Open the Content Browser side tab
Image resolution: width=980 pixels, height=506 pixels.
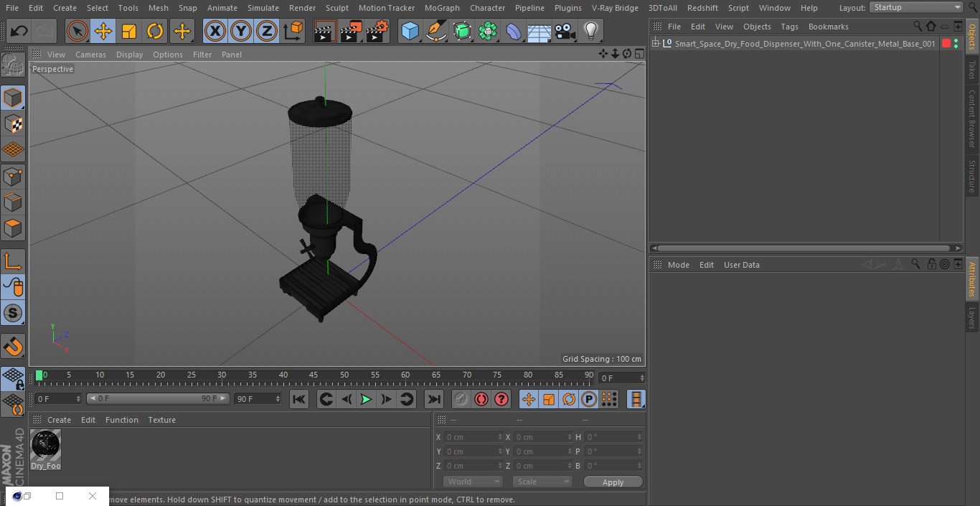(x=972, y=118)
